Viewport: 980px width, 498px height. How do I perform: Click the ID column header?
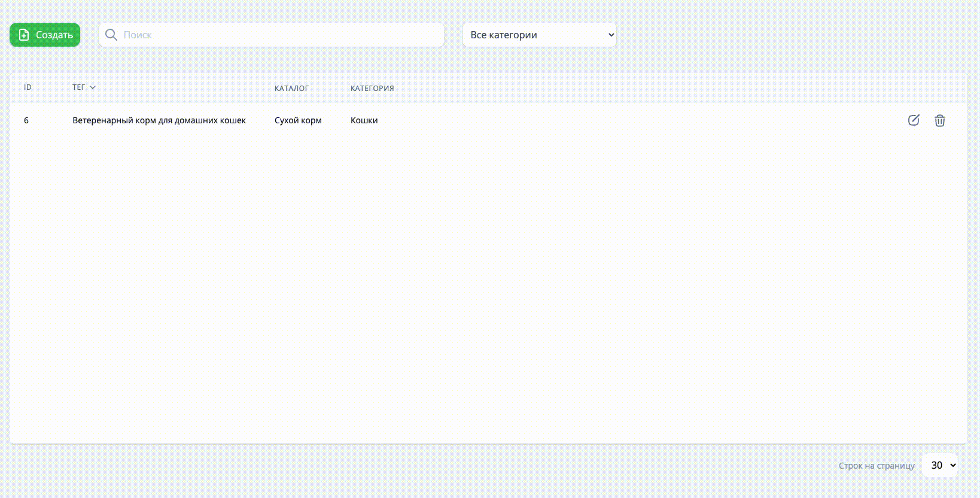(28, 87)
